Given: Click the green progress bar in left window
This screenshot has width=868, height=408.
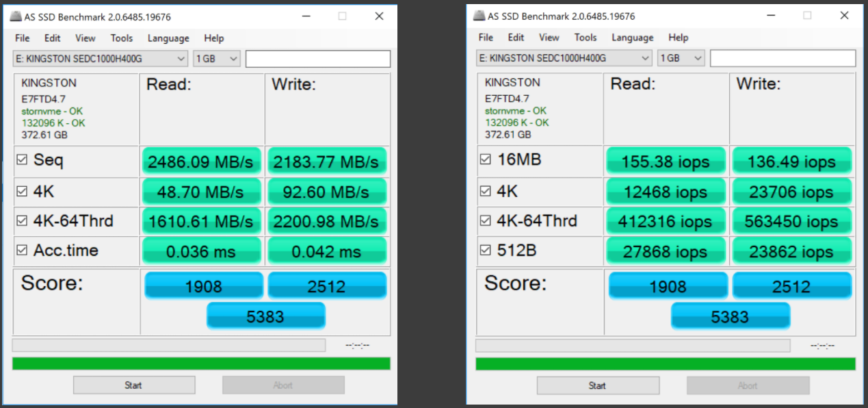Looking at the screenshot, I should 201,363.
